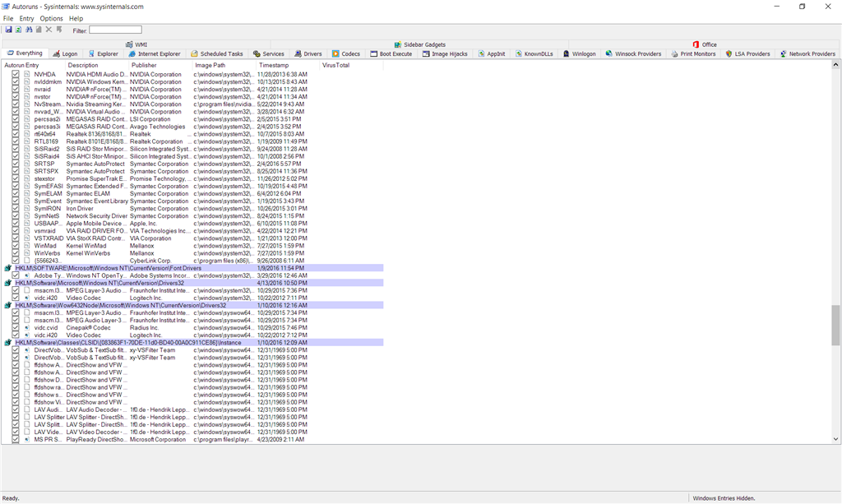Image resolution: width=842 pixels, height=504 pixels.
Task: Open the Options menu
Action: pos(51,18)
